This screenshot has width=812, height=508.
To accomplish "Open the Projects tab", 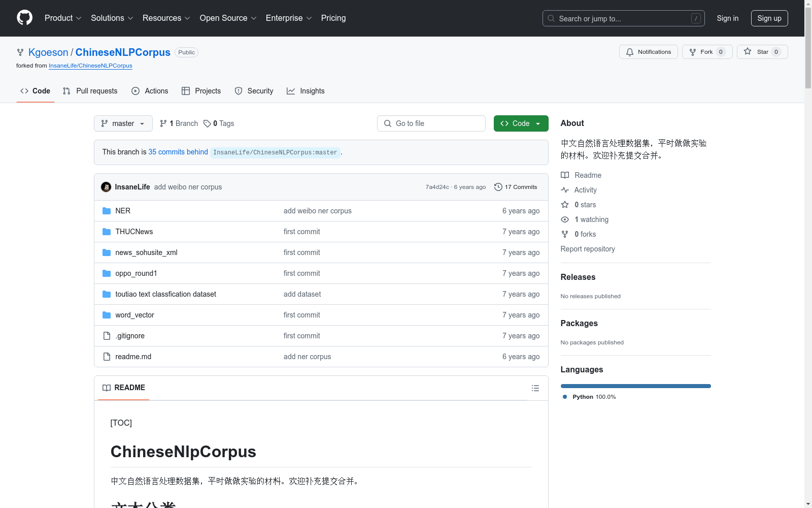I will coord(201,91).
